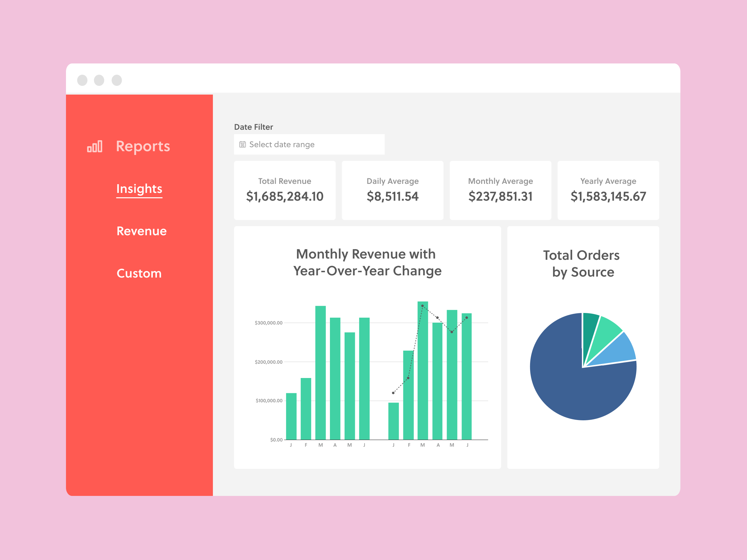Open the Yearly Average card
This screenshot has width=747, height=560.
(x=608, y=190)
